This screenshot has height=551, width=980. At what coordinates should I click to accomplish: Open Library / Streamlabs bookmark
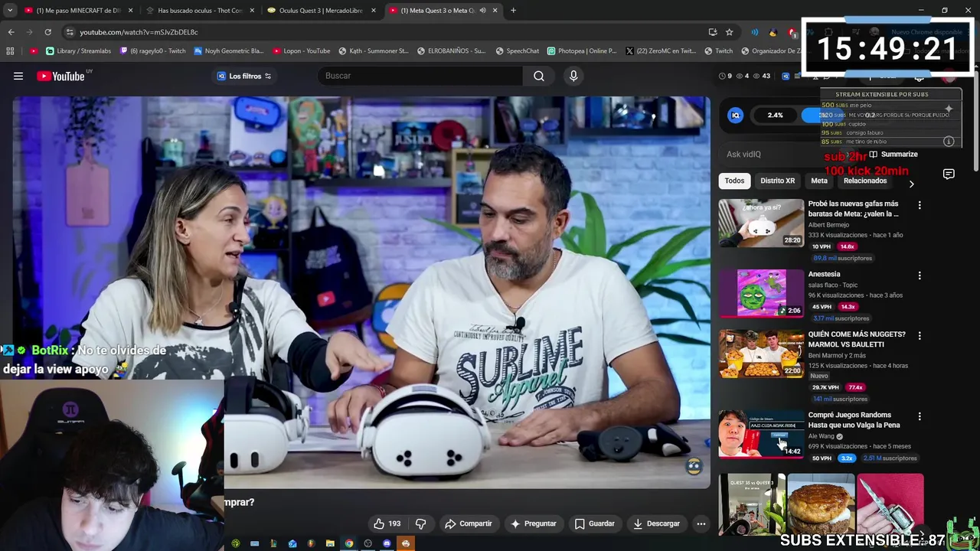coord(78,51)
